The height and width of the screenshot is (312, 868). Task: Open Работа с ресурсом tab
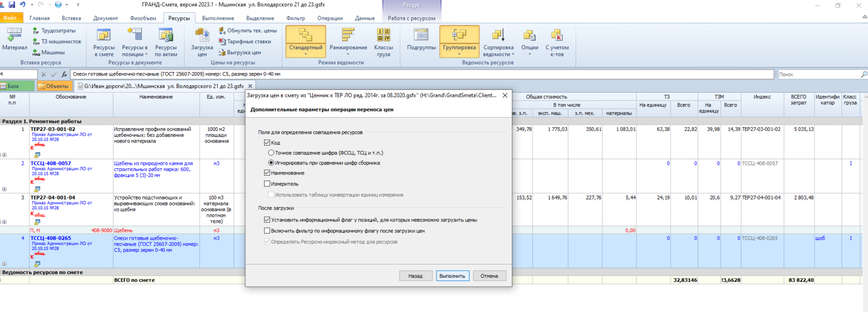click(411, 19)
